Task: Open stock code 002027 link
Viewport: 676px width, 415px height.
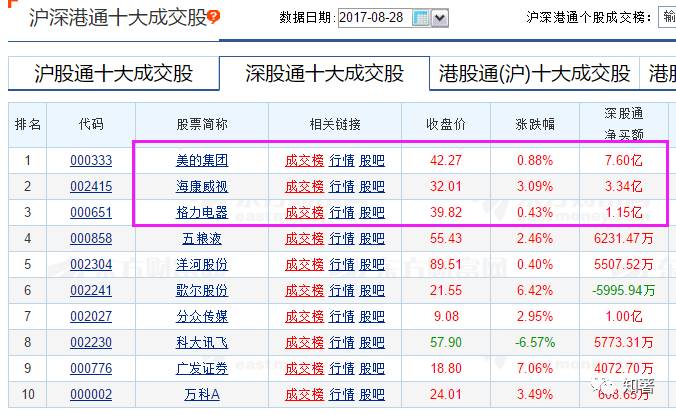Action: pyautogui.click(x=91, y=316)
